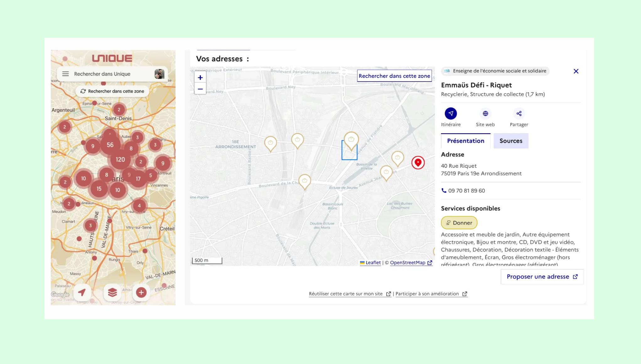Open the Site web globe icon
Viewport: 641px width, 364px height.
tap(485, 113)
